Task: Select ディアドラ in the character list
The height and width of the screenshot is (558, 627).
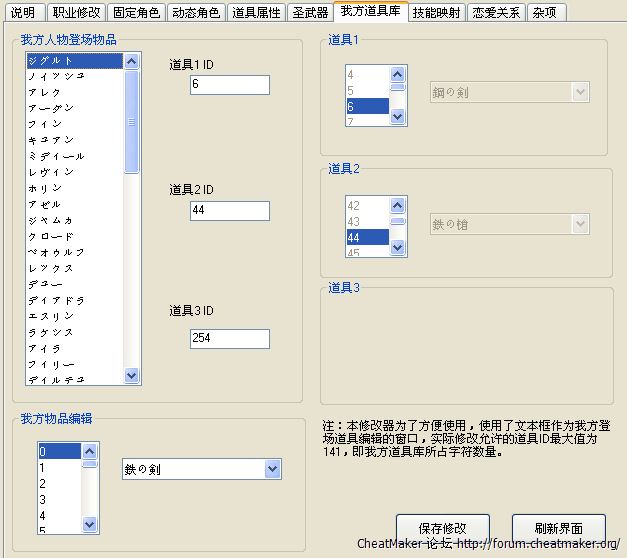Action: point(56,299)
